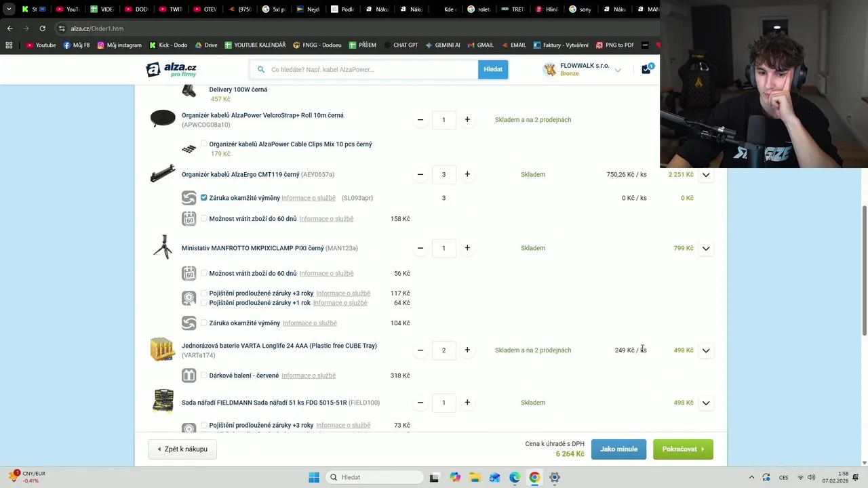
Task: Open the CHAT GPT bookmark
Action: (x=400, y=45)
